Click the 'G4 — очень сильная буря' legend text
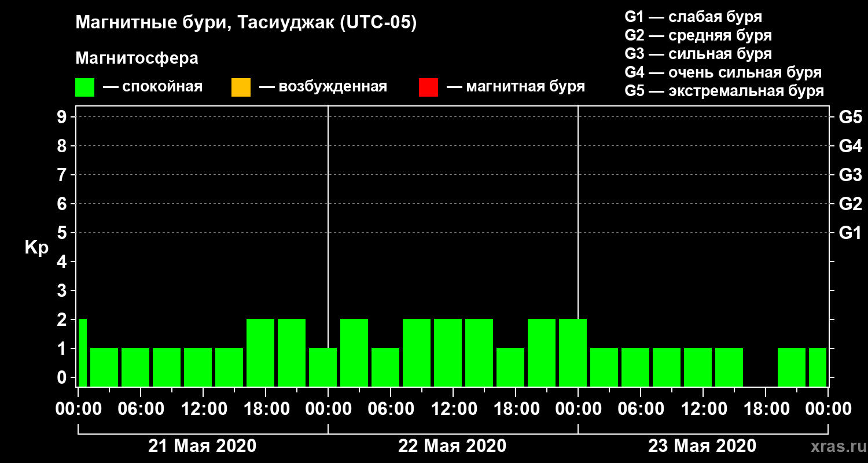Screen dimensions: 868x463 click(723, 73)
